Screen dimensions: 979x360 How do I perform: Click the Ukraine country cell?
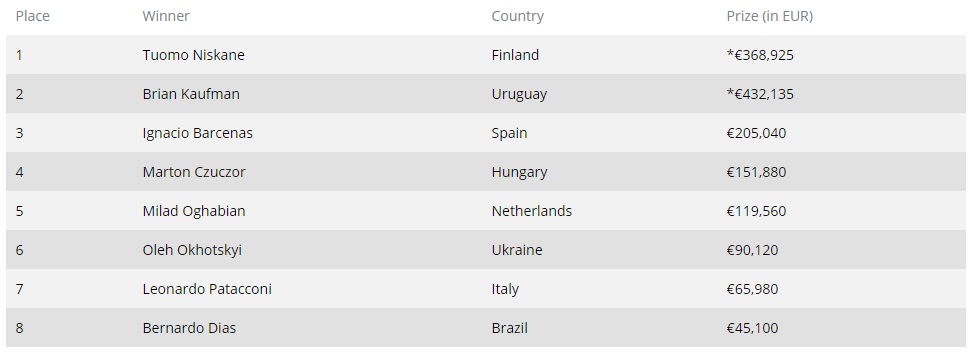517,250
